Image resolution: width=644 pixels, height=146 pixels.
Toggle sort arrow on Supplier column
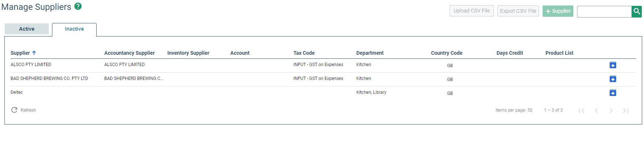click(x=34, y=53)
